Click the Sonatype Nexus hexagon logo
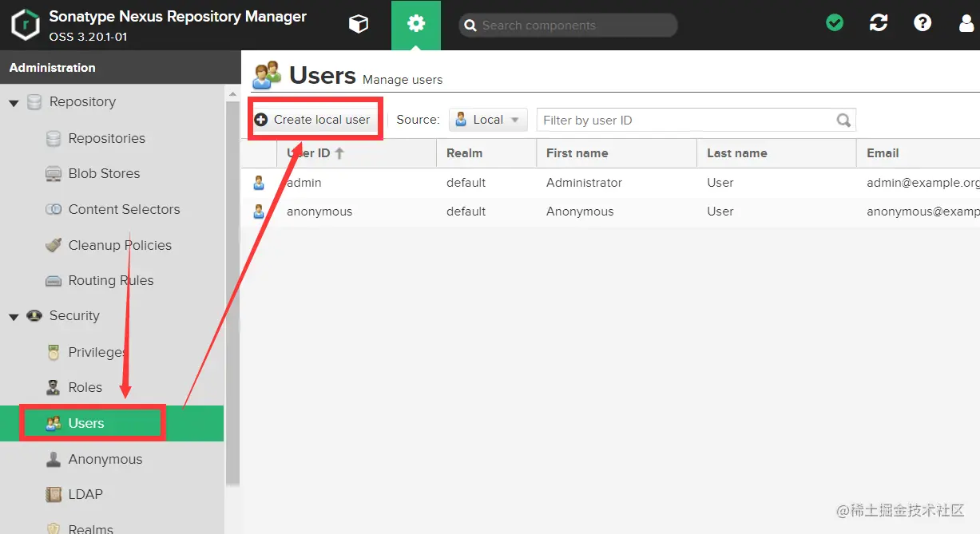980x534 pixels. click(26, 25)
